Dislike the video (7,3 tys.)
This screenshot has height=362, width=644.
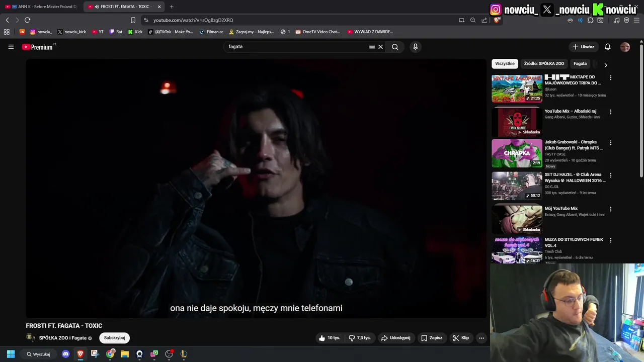pyautogui.click(x=360, y=338)
